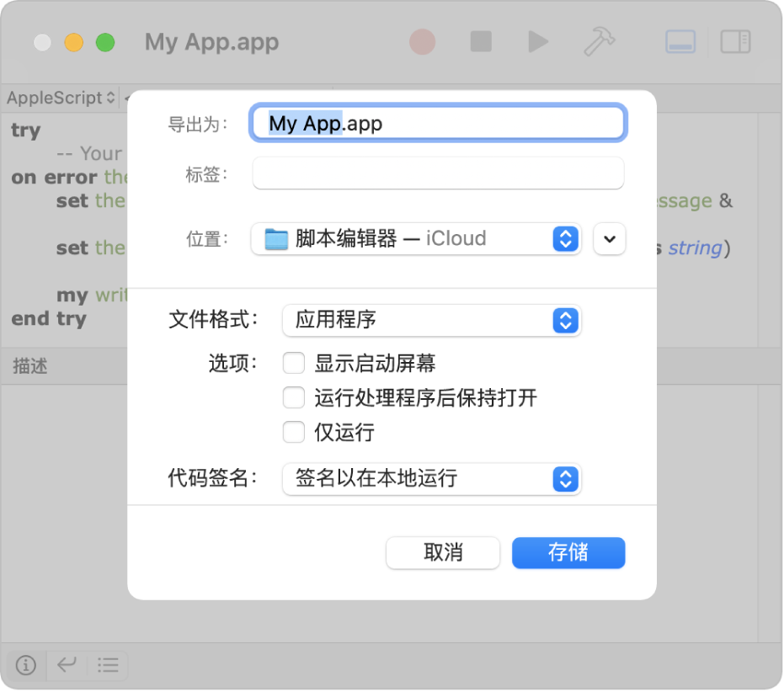Enable the 仅运行 option
This screenshot has width=784, height=692.
293,432
